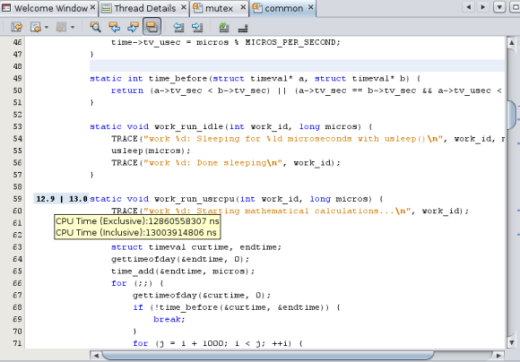Image resolution: width=520 pixels, height=362 pixels.
Task: Find the next occurrence in editor
Action: pyautogui.click(x=133, y=27)
